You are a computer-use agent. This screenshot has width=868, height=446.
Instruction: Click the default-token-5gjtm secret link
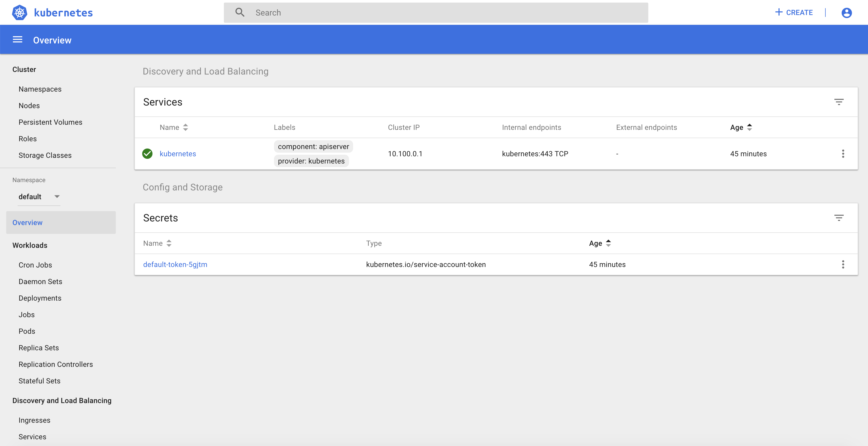coord(175,264)
